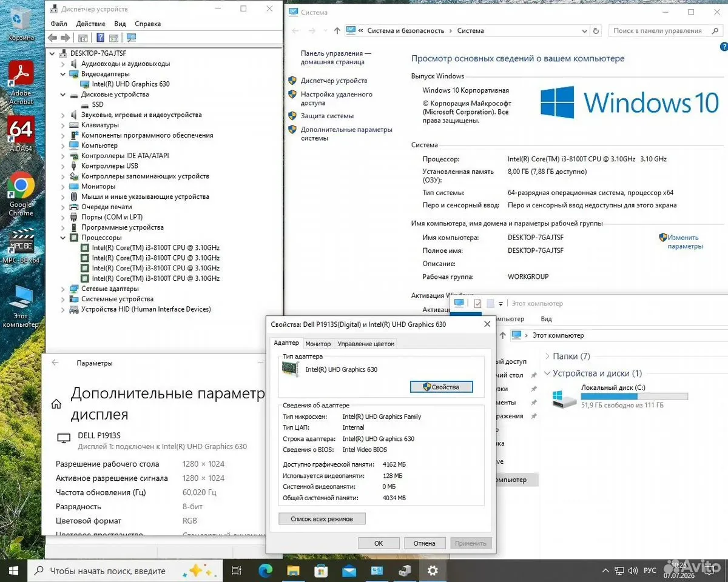Click OK in adapter properties dialog
Viewport: 728px width, 582px height.
[x=379, y=543]
